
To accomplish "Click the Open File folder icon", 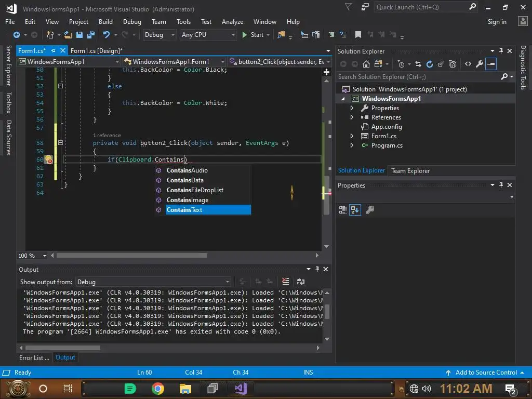I will [68, 35].
